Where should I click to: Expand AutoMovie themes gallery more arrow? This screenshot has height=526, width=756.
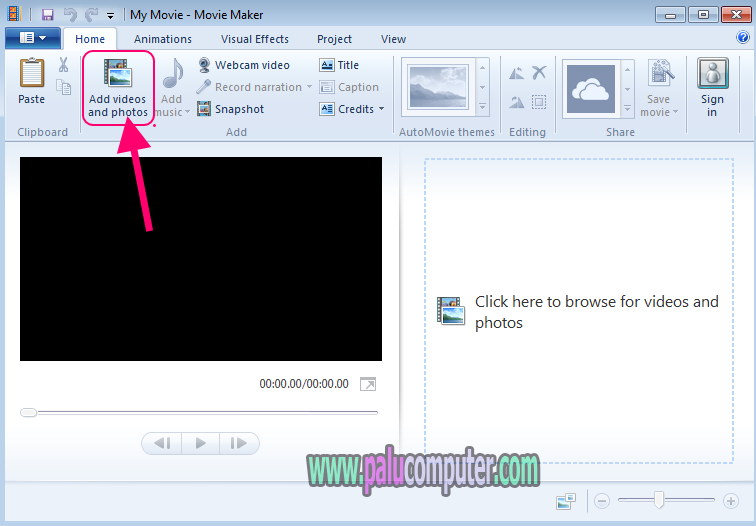click(x=483, y=107)
